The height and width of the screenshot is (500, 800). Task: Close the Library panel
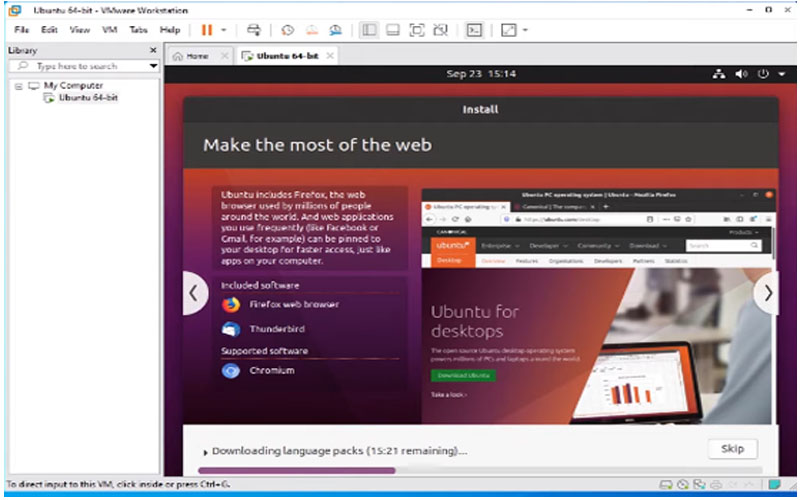click(153, 50)
